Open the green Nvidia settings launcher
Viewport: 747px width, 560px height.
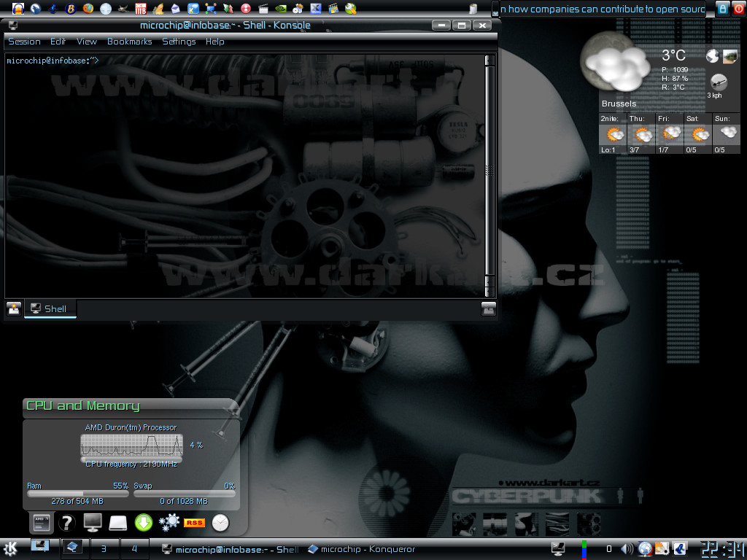(280, 8)
